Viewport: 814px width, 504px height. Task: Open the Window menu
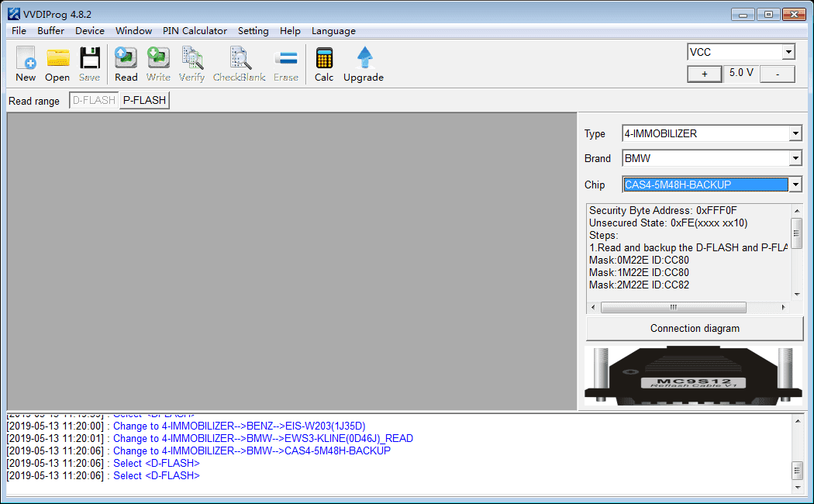point(133,30)
